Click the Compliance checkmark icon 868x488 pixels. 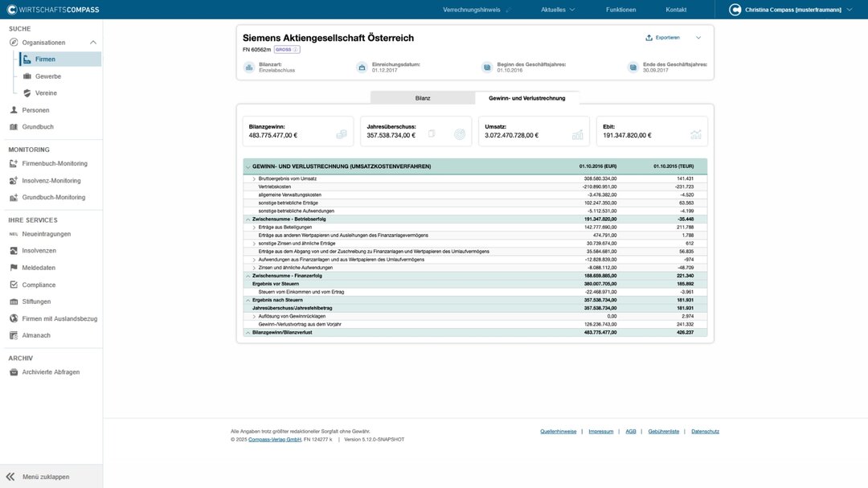coord(14,285)
